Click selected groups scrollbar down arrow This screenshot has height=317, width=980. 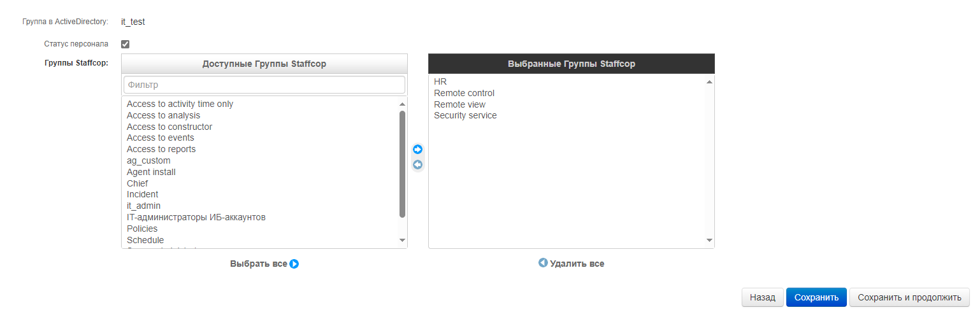(709, 240)
